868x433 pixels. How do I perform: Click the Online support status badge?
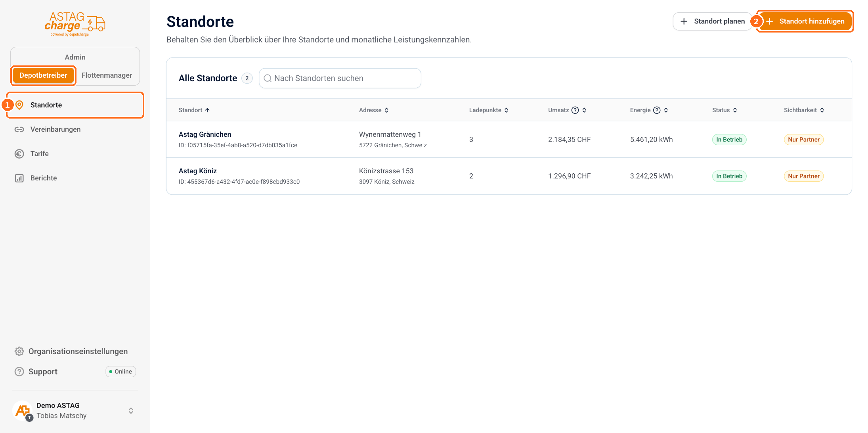(x=121, y=372)
